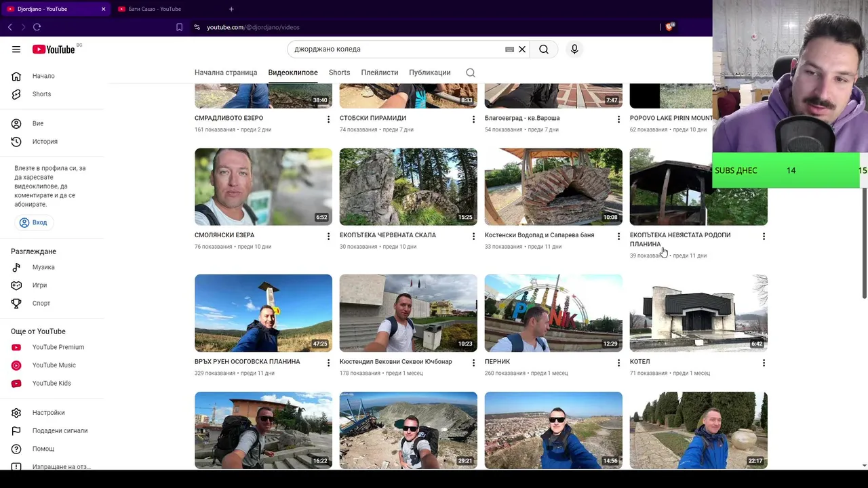The image size is (868, 488).
Task: Open options menu for ЕКОПЪТЕКА ЧЕРВЕНАТА СКАЛА video
Action: coord(473,237)
